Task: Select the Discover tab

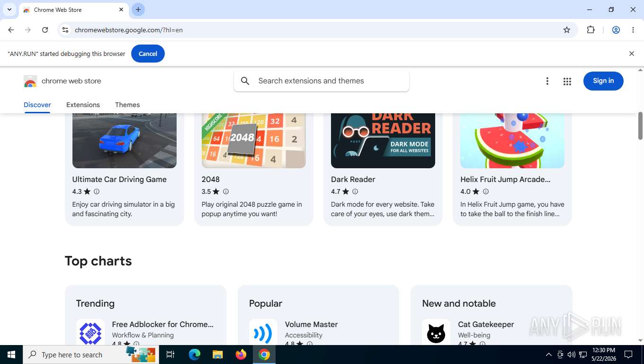Action: click(x=37, y=105)
